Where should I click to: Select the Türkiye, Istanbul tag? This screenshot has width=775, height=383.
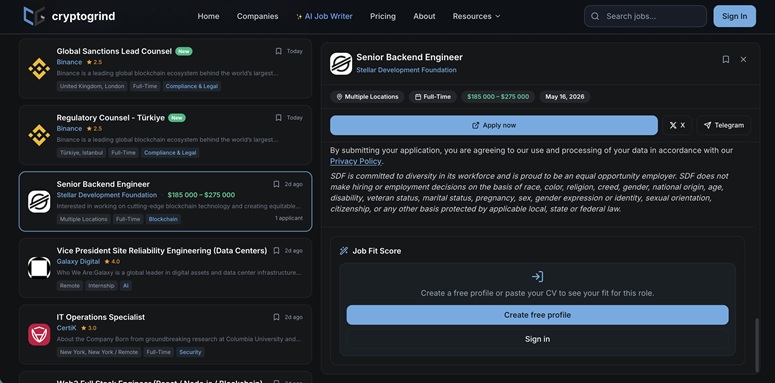(x=82, y=153)
